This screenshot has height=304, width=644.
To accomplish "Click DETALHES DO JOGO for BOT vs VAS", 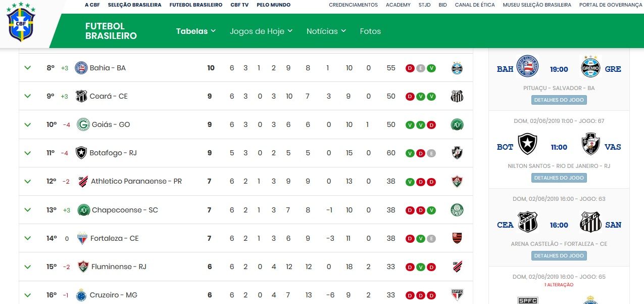I will (x=559, y=178).
